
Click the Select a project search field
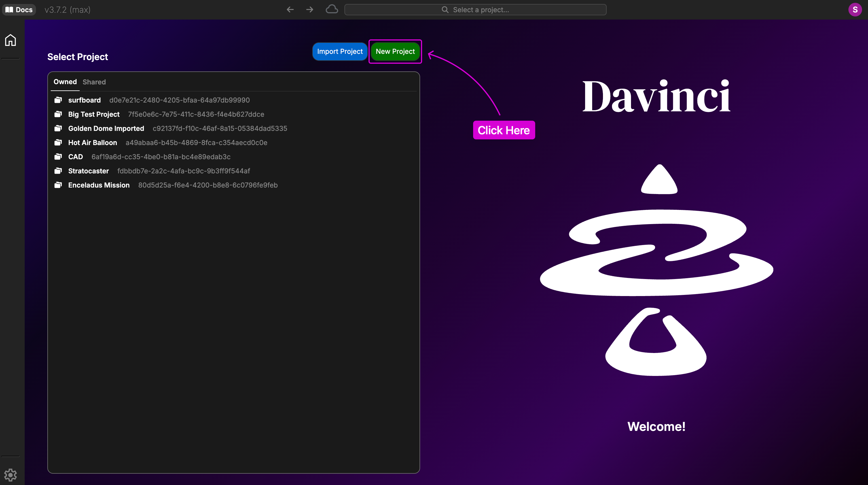point(475,10)
